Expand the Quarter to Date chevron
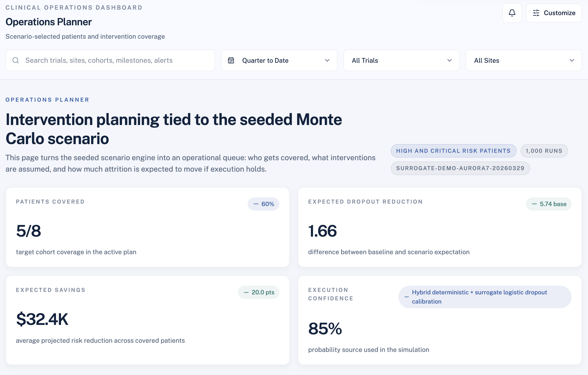This screenshot has width=588, height=375. click(x=327, y=60)
